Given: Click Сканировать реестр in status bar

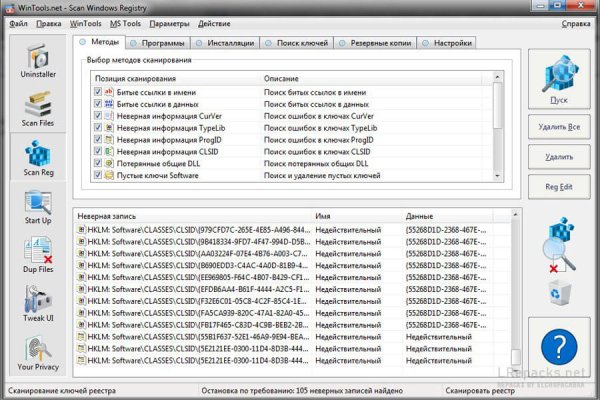Looking at the screenshot, I should 480,391.
